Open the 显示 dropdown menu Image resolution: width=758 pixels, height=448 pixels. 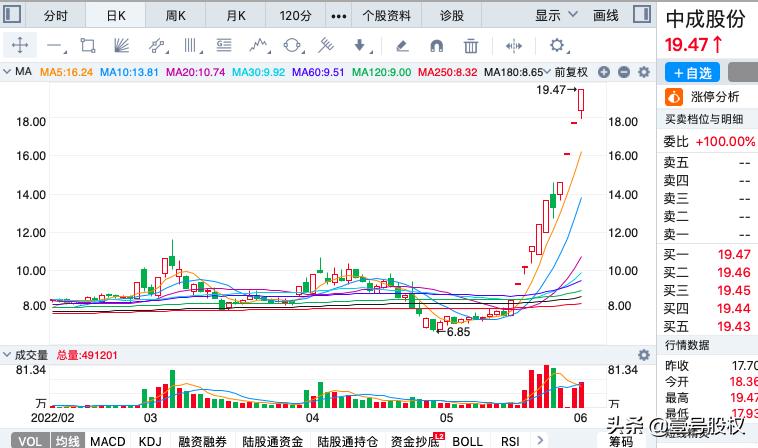click(554, 16)
